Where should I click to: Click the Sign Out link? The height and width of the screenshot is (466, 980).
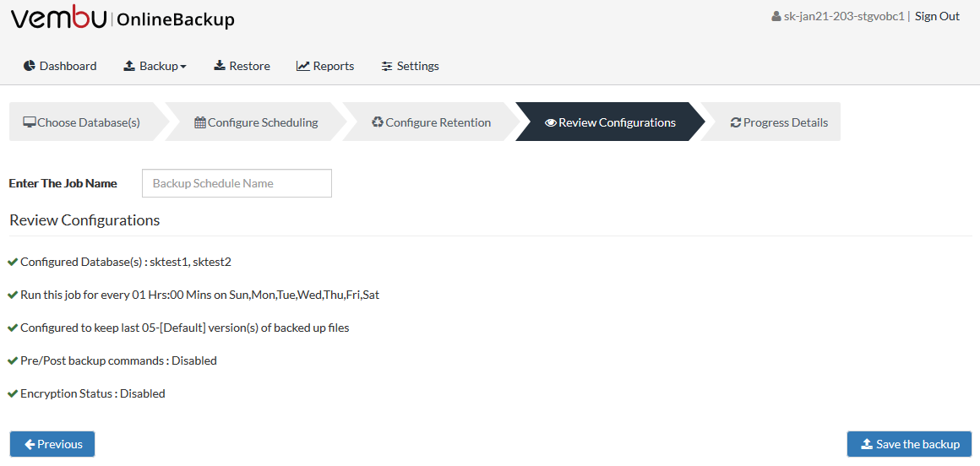pos(937,16)
